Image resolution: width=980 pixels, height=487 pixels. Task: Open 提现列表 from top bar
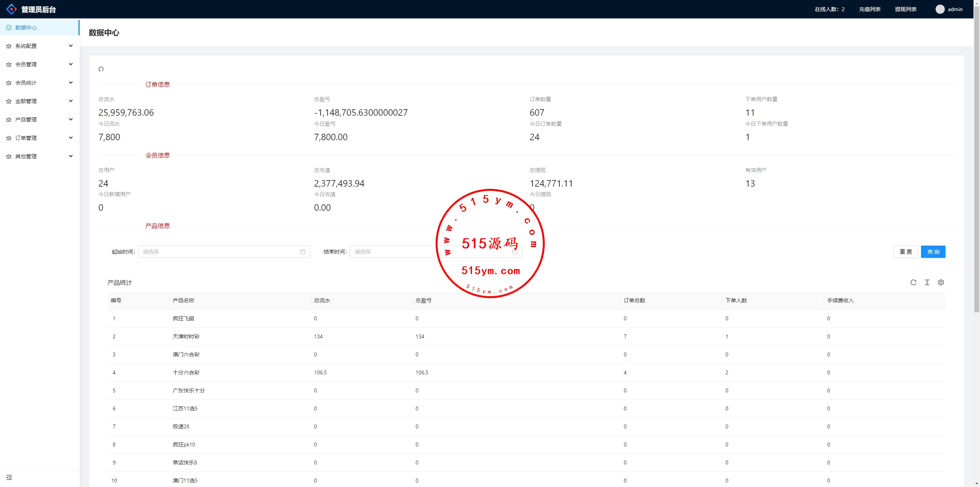tap(905, 9)
